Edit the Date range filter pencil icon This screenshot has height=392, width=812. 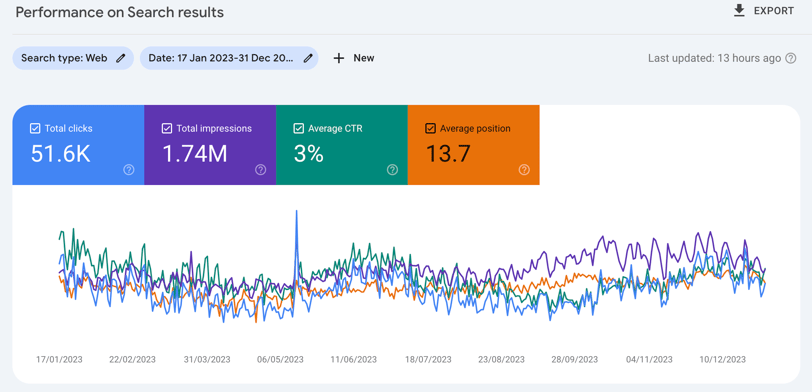click(x=308, y=58)
